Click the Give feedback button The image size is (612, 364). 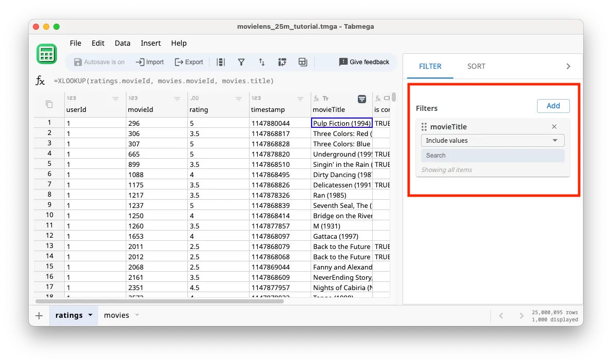[364, 62]
